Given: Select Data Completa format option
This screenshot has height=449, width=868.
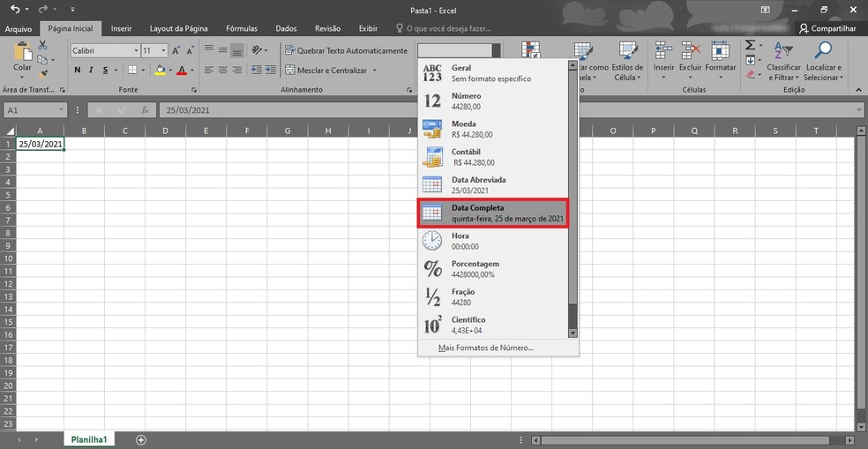Looking at the screenshot, I should coord(493,213).
